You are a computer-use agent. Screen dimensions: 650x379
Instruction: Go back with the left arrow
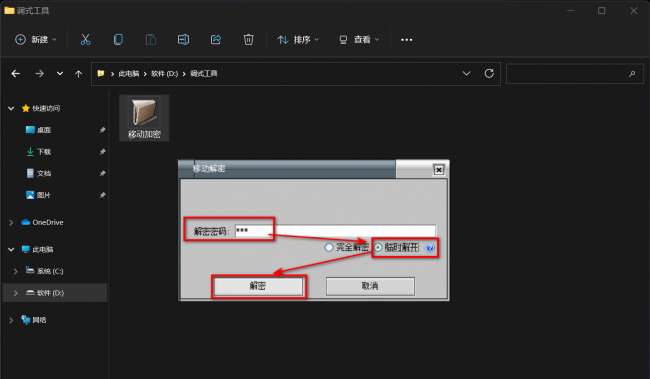pos(16,74)
